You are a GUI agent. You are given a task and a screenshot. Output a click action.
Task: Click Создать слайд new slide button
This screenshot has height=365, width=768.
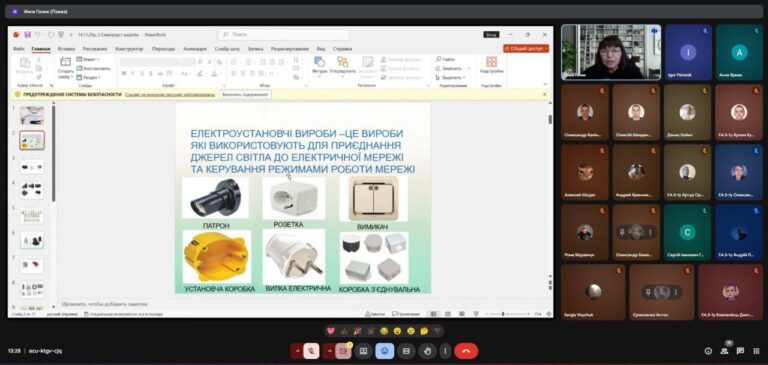pyautogui.click(x=65, y=68)
